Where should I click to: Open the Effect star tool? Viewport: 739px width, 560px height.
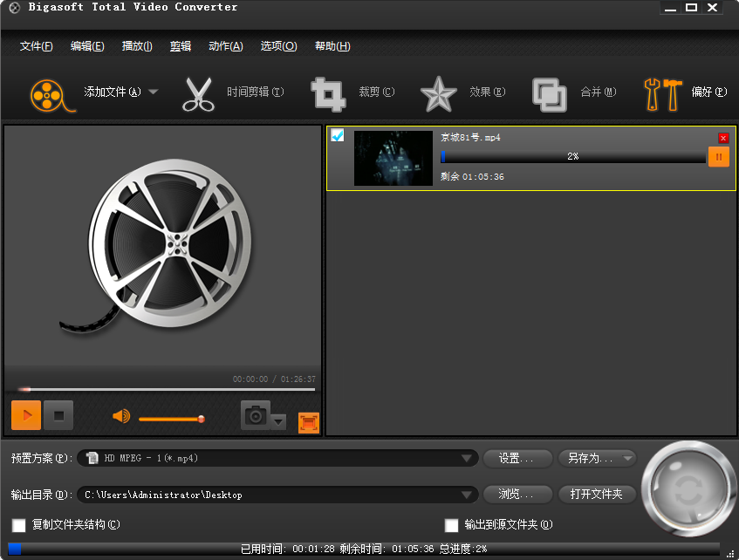438,93
